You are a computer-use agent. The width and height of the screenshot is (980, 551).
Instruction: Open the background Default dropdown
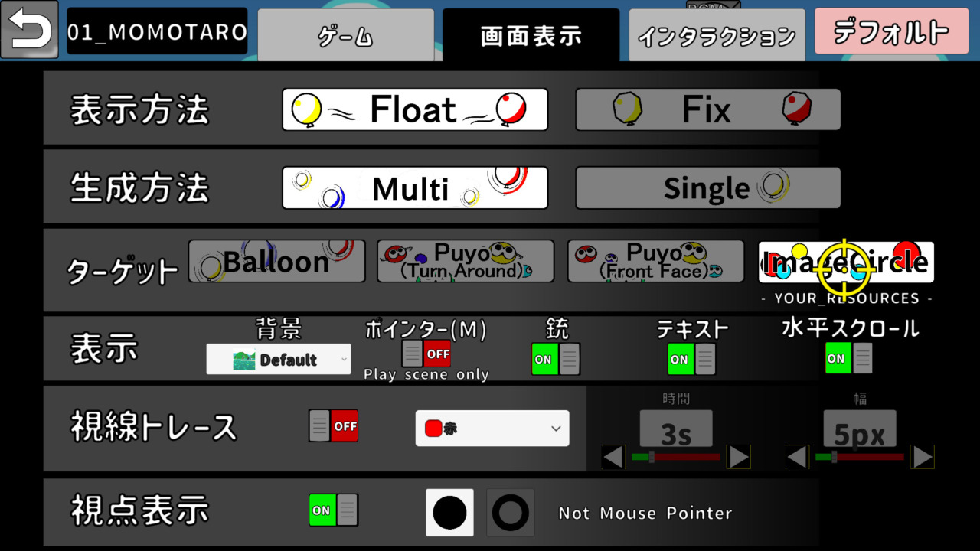pos(279,359)
